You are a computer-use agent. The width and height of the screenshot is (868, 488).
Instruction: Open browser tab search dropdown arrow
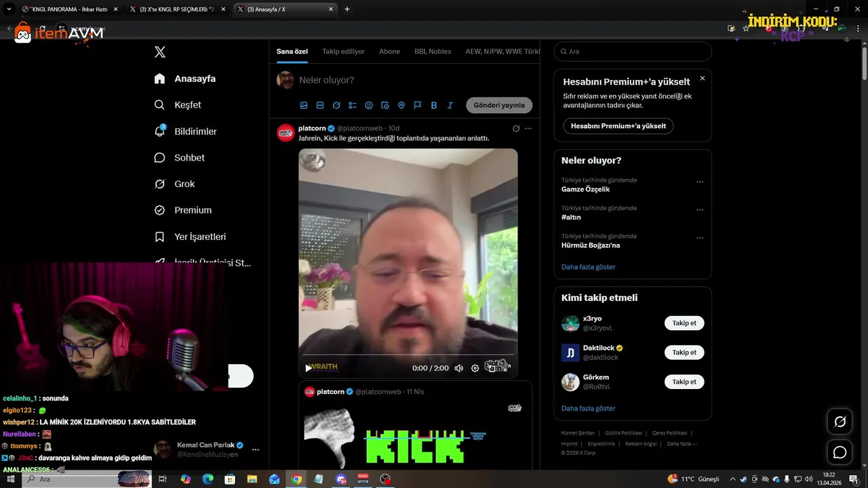point(9,9)
